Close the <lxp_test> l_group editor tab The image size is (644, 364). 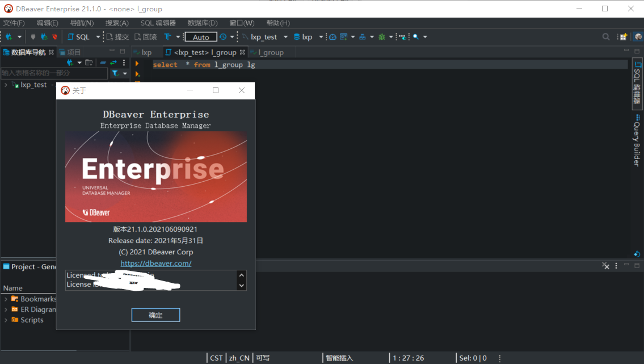coord(242,52)
